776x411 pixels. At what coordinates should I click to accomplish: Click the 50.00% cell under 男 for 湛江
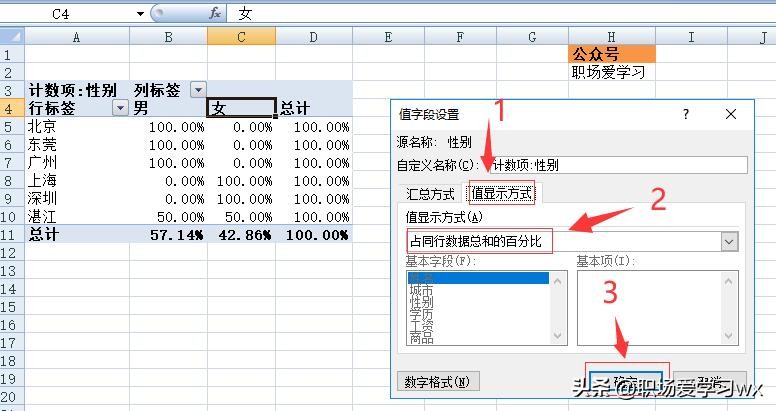168,217
